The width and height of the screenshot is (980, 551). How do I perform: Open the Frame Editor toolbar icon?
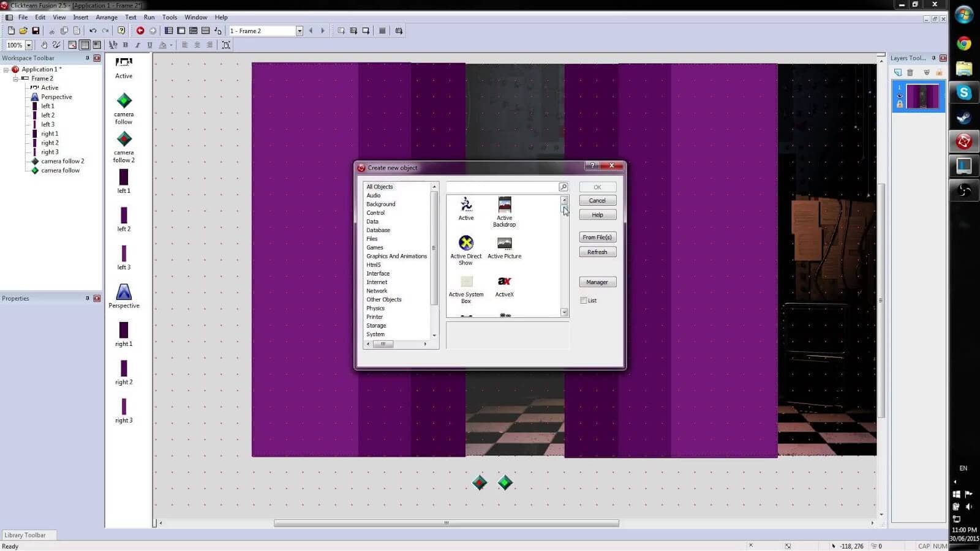click(181, 31)
